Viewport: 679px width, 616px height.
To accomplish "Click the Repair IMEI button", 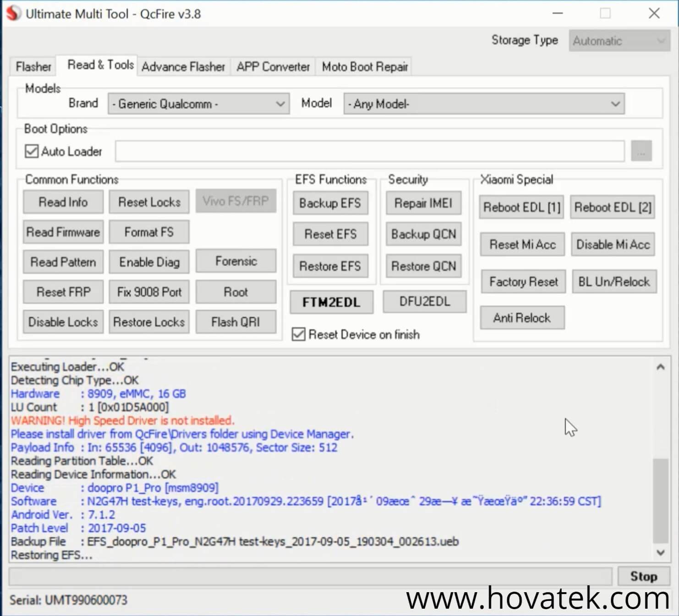I will pos(423,203).
